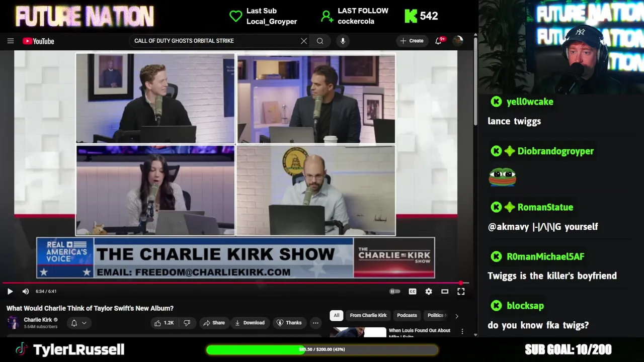Like the video (1.2K)
Image resolution: width=644 pixels, height=362 pixels.
165,323
